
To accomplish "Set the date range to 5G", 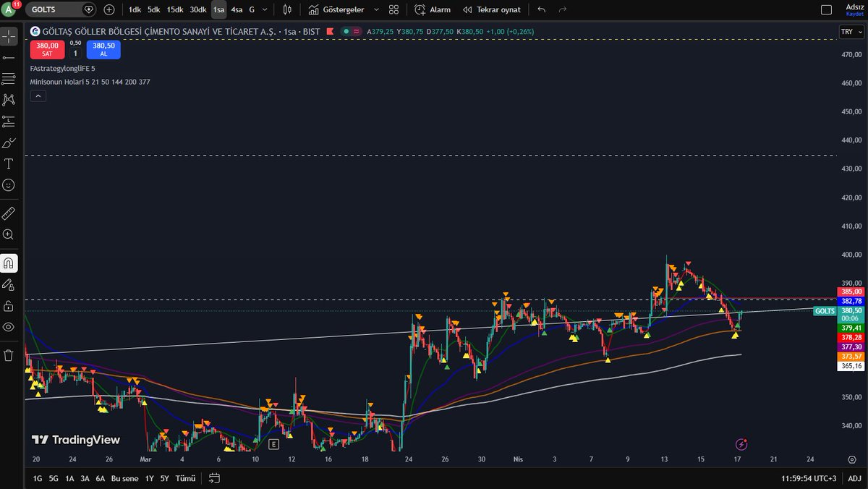I will coord(54,478).
